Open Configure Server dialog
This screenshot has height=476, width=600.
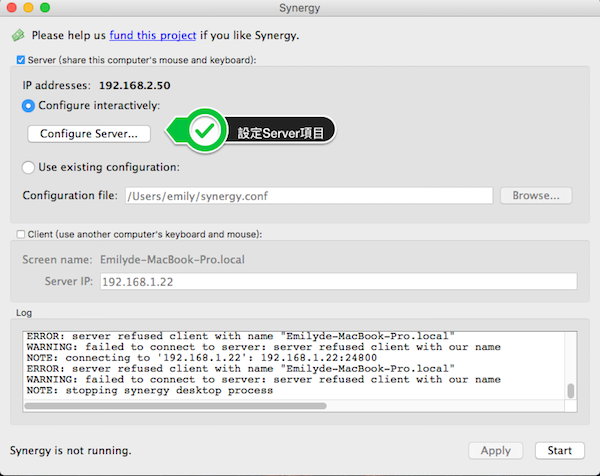tap(89, 134)
